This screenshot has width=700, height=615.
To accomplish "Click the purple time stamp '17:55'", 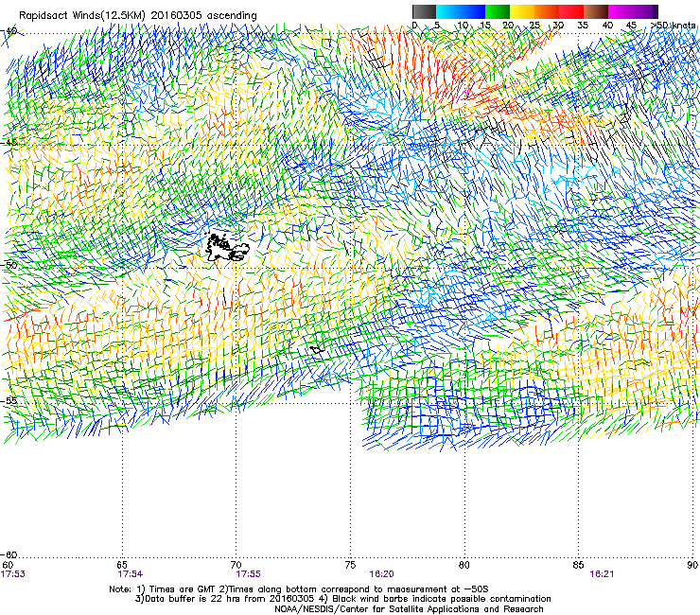I will coord(248,574).
